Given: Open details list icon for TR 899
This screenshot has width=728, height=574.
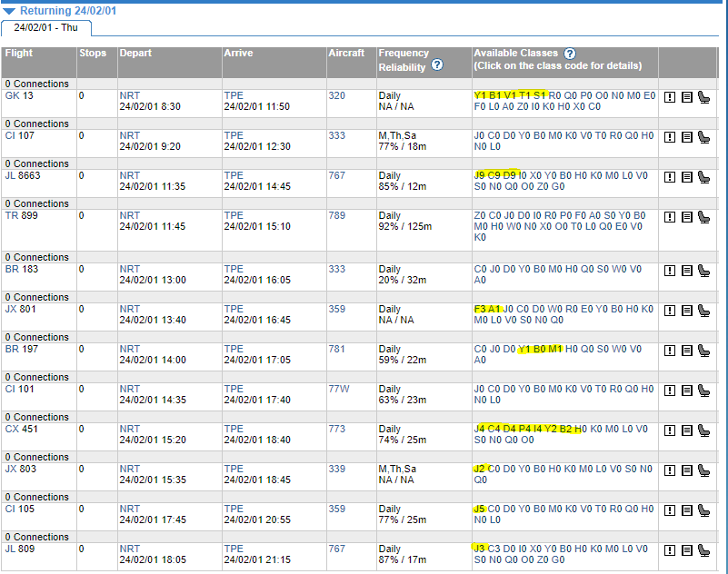Looking at the screenshot, I should (687, 217).
